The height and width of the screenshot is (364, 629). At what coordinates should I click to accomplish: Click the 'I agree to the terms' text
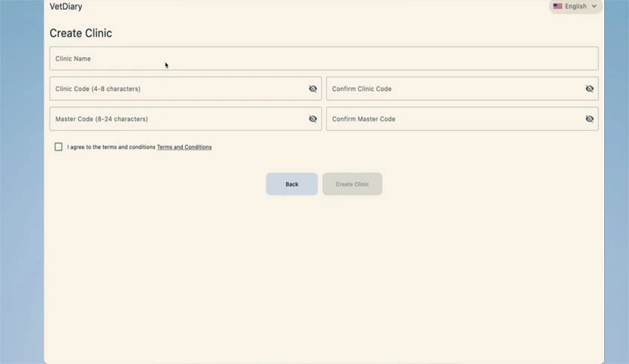click(x=111, y=147)
